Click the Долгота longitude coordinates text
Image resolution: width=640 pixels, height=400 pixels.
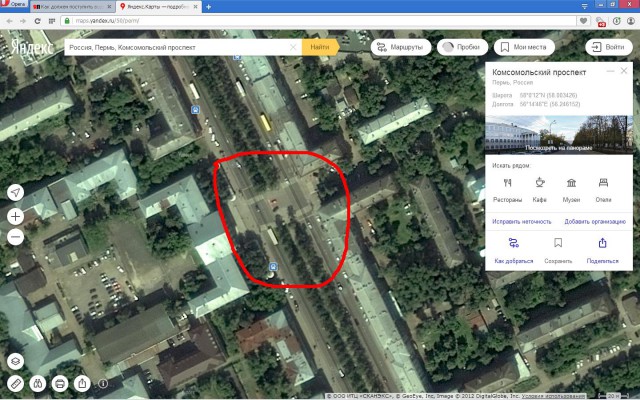pyautogui.click(x=536, y=104)
